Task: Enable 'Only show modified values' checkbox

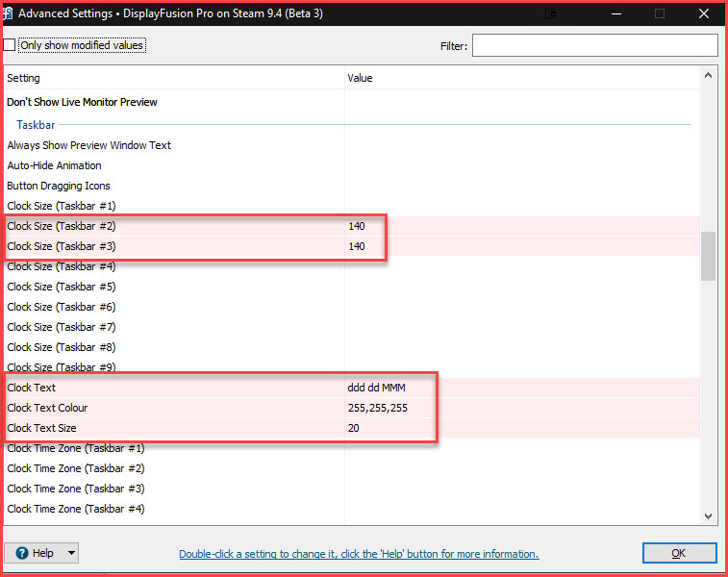Action: (x=10, y=45)
